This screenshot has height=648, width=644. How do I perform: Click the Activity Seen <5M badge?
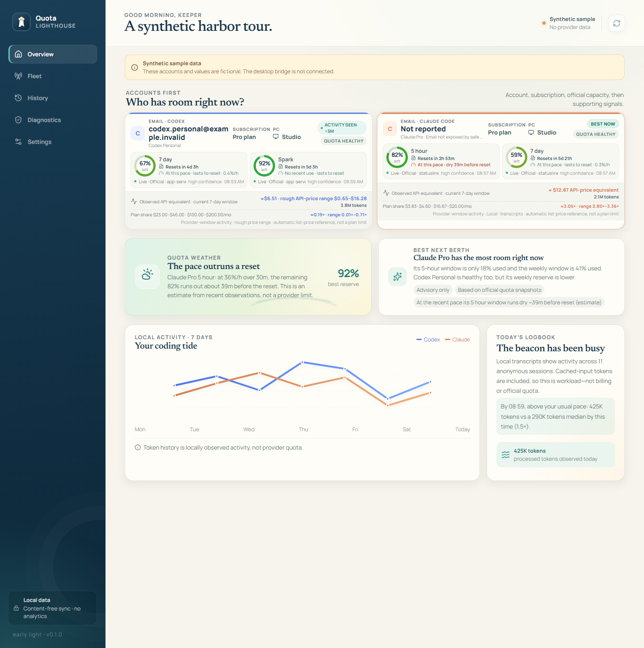342,128
